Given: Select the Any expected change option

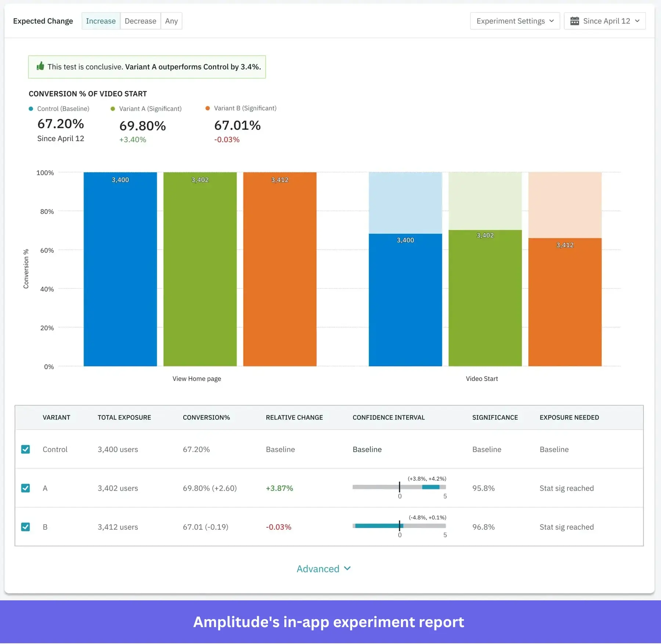Looking at the screenshot, I should (171, 21).
